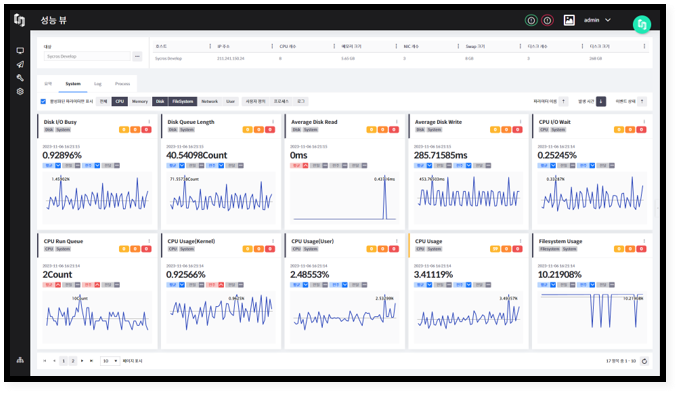Open the settings gear in left sidebar
This screenshot has width=679, height=395.
20,91
